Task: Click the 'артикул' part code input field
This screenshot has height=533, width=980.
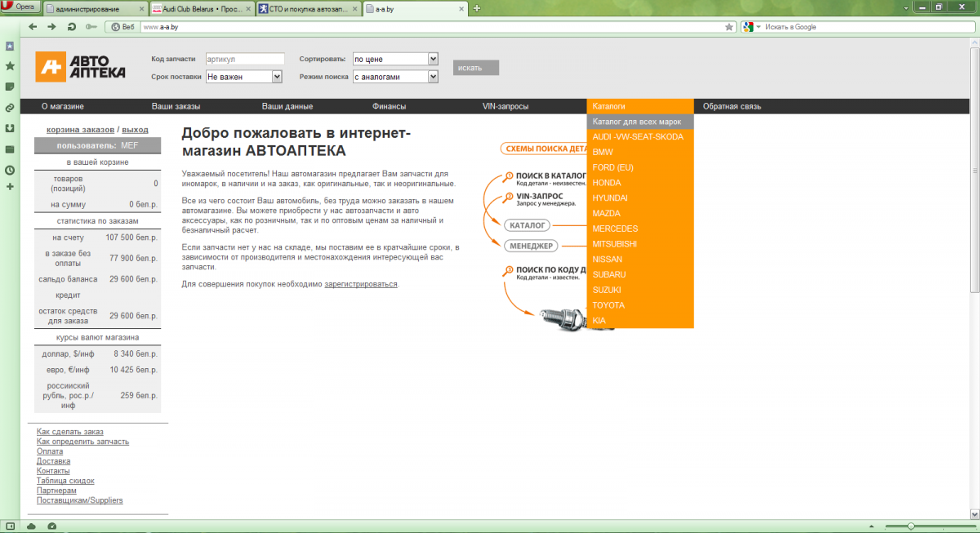Action: [x=244, y=59]
